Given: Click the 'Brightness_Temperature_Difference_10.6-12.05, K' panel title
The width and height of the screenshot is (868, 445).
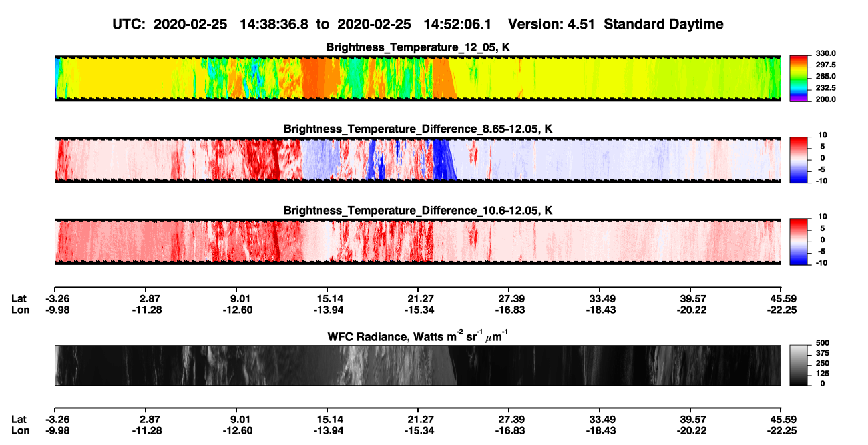Looking at the screenshot, I should click(x=419, y=211).
